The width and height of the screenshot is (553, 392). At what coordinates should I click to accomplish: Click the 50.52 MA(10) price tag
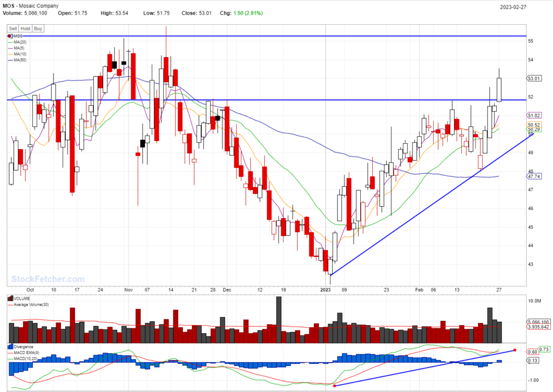pos(534,125)
